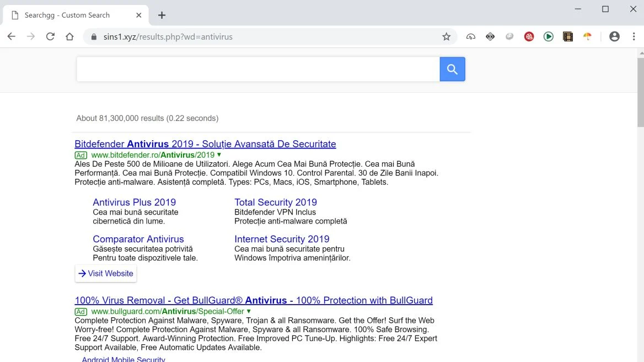Click the www.bitdefender.ro/Antivirus/2019 URL text
The image size is (644, 362).
(x=153, y=155)
